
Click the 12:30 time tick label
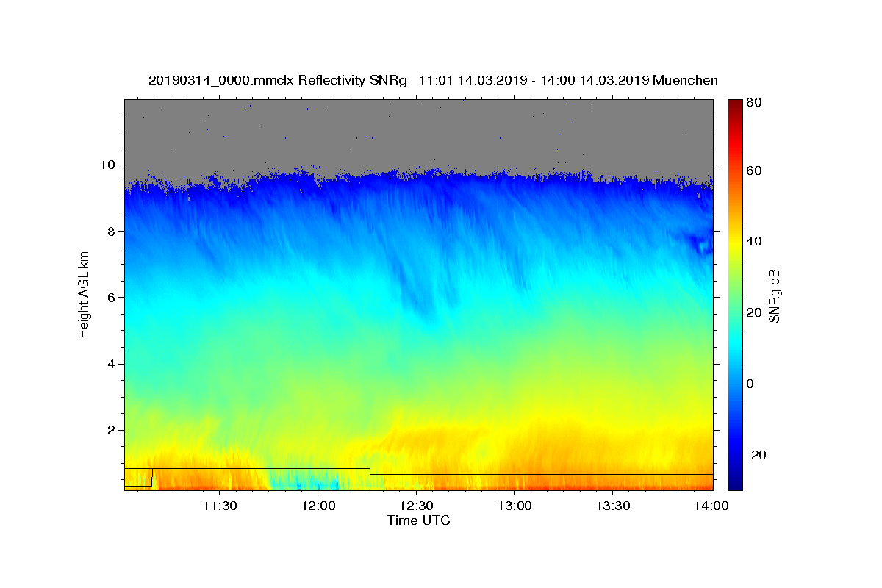point(417,506)
